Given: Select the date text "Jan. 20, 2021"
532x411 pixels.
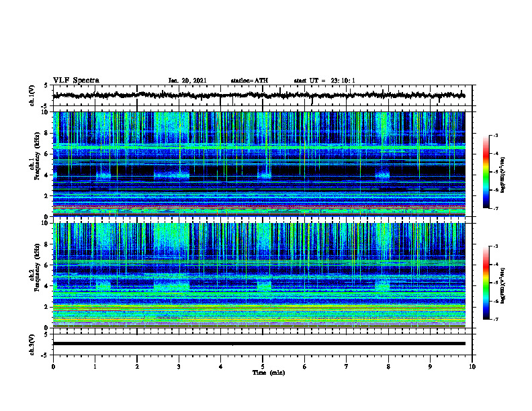Looking at the screenshot, I should pyautogui.click(x=187, y=81).
